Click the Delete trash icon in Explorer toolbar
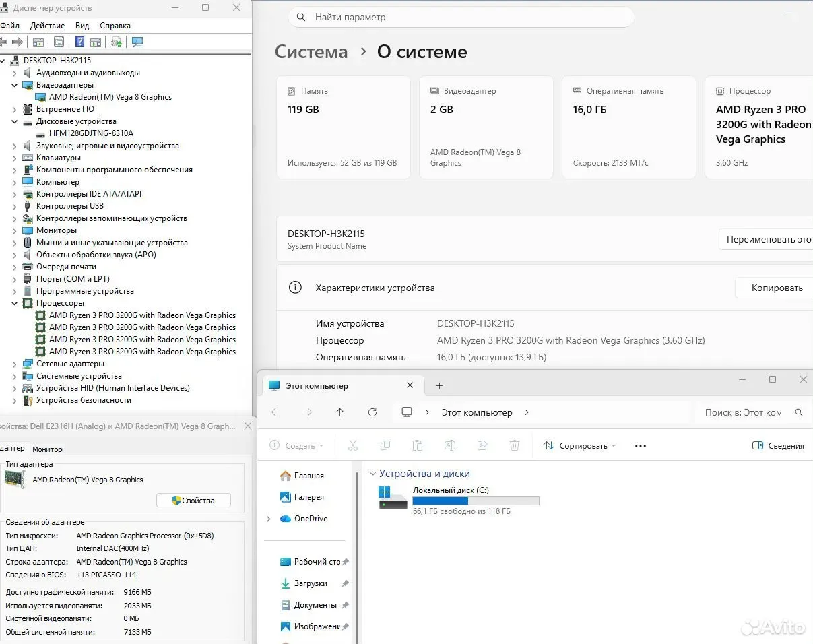The image size is (813, 644). point(515,445)
